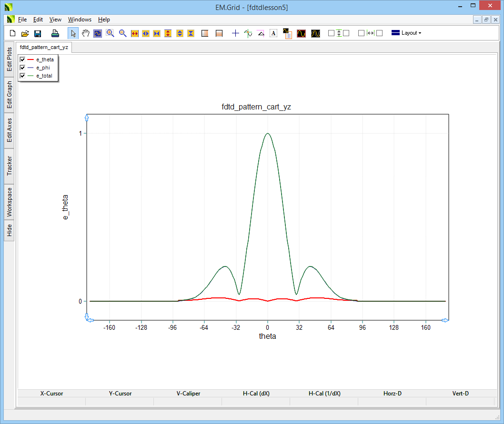Toggle the e_total legend checkbox

click(x=22, y=76)
